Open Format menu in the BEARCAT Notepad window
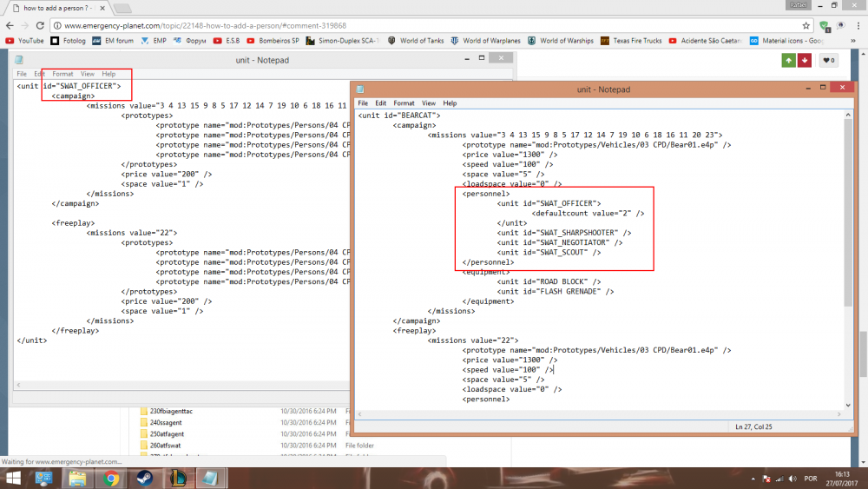 point(404,103)
